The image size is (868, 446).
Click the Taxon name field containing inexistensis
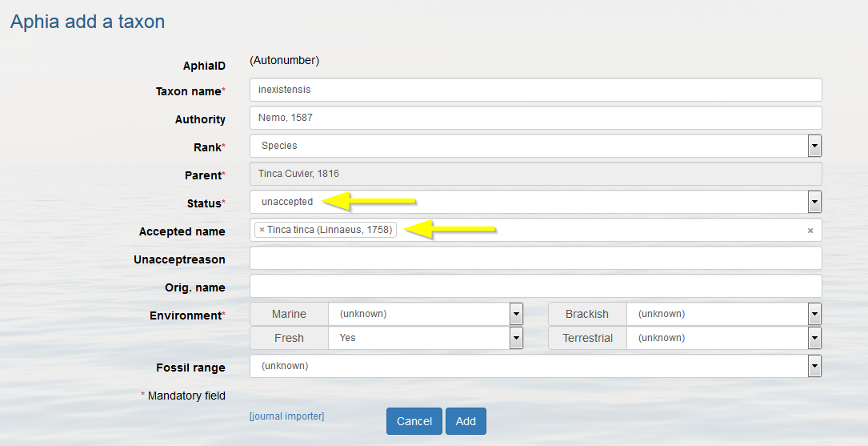tap(535, 90)
